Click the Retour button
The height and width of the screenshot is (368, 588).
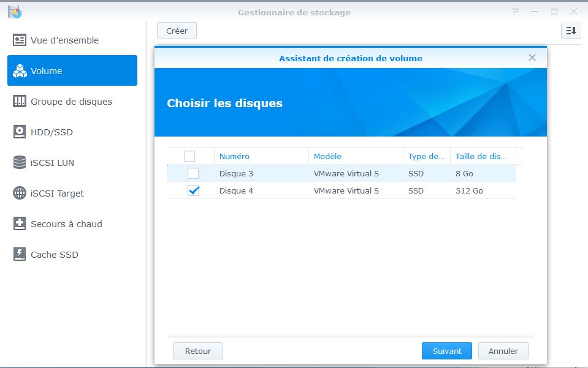tap(197, 351)
